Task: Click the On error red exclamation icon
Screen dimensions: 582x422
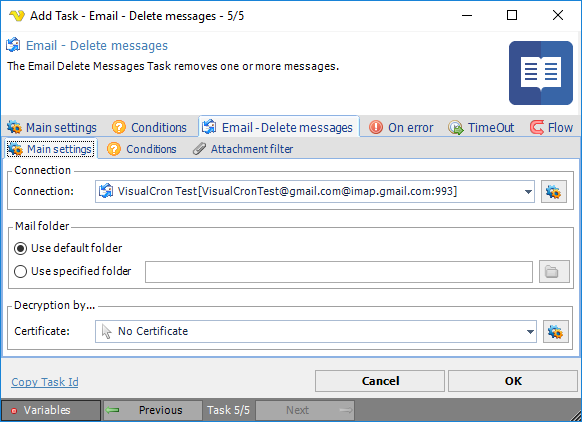Action: (x=376, y=127)
